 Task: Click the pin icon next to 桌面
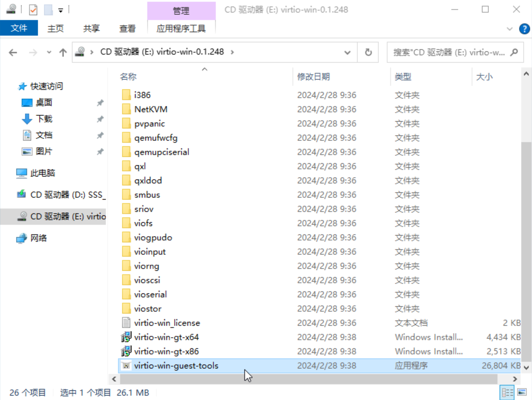100,103
